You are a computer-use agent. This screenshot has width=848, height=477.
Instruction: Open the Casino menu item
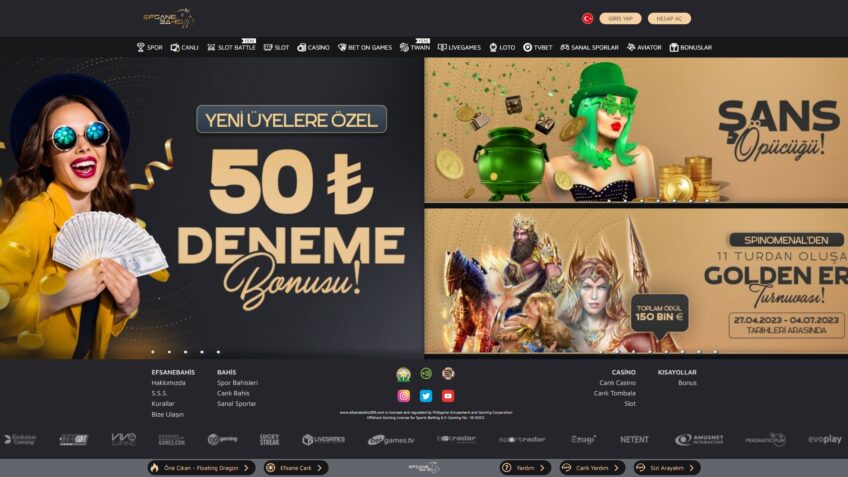tap(313, 47)
